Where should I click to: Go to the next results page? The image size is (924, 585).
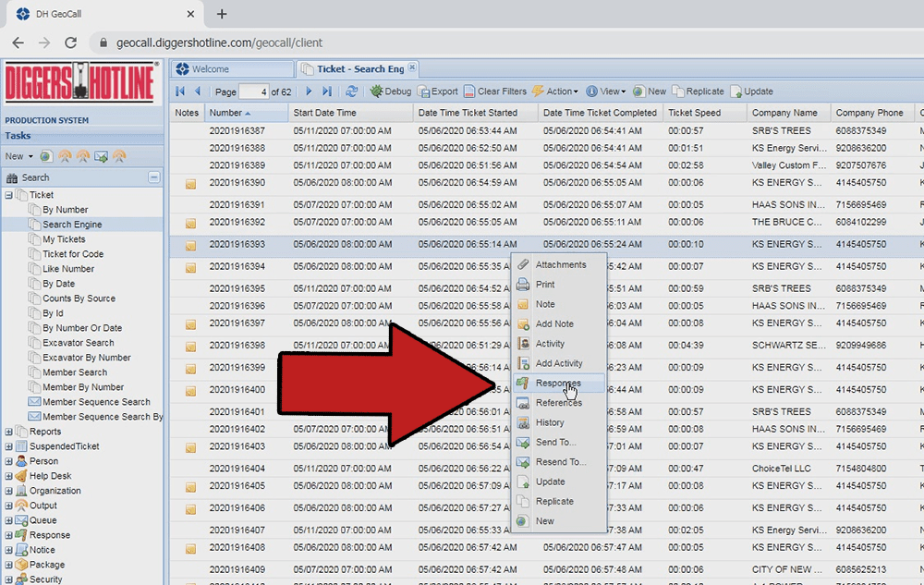point(309,91)
